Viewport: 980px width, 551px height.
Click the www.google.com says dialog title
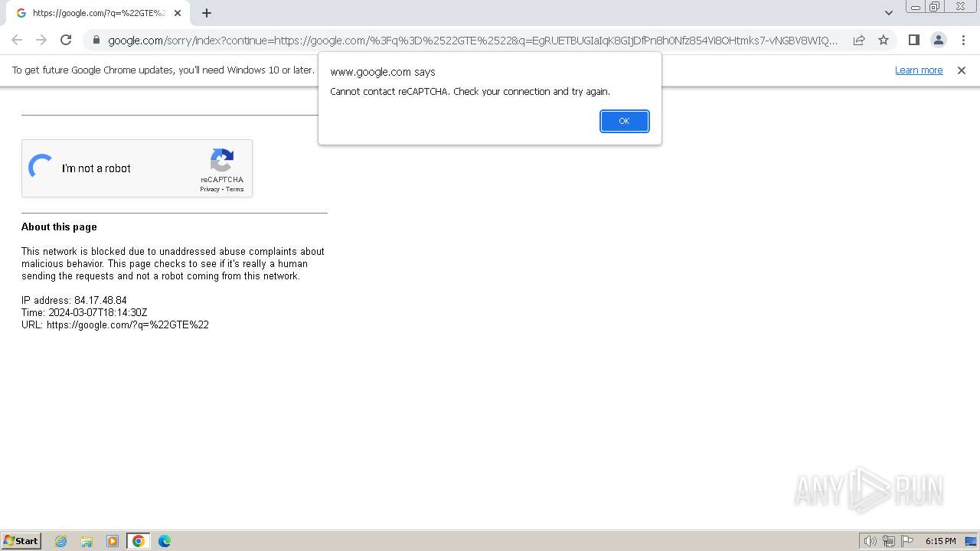[383, 72]
